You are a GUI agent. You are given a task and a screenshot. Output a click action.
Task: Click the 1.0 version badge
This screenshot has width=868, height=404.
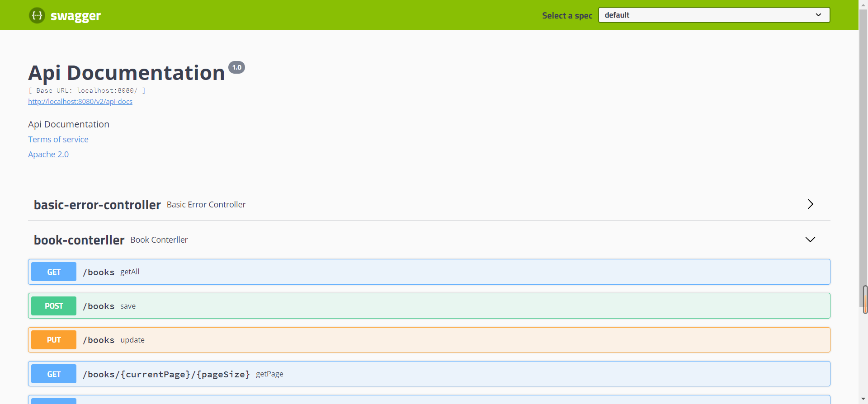[236, 67]
